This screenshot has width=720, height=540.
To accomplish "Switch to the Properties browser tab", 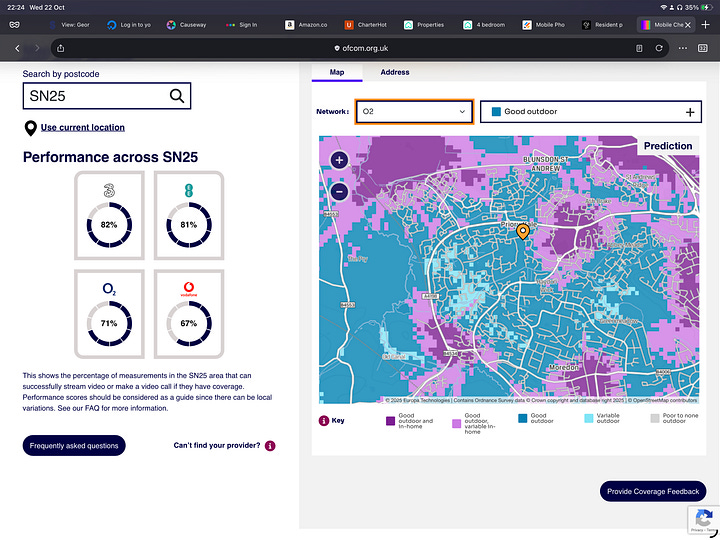I will 425,25.
